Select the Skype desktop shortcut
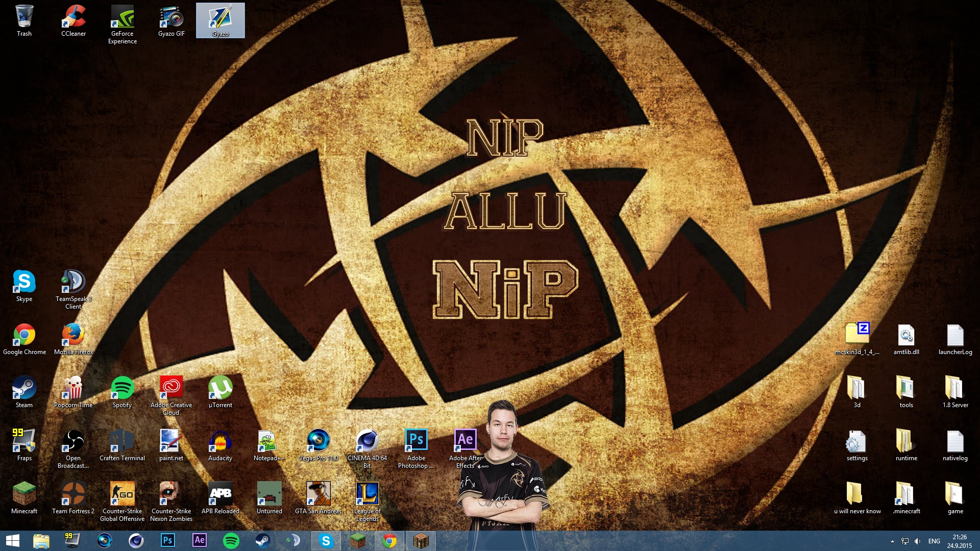This screenshot has height=551, width=980. [x=24, y=286]
